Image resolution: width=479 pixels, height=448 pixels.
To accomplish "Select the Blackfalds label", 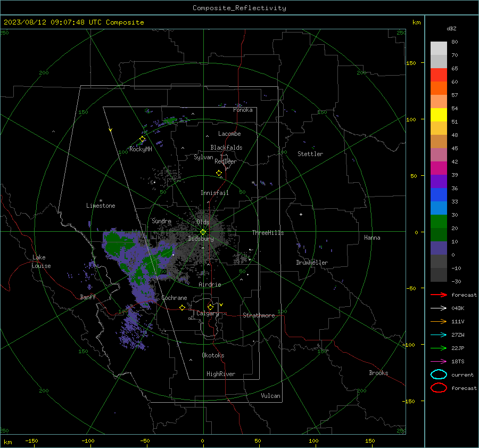I will coord(226,148).
